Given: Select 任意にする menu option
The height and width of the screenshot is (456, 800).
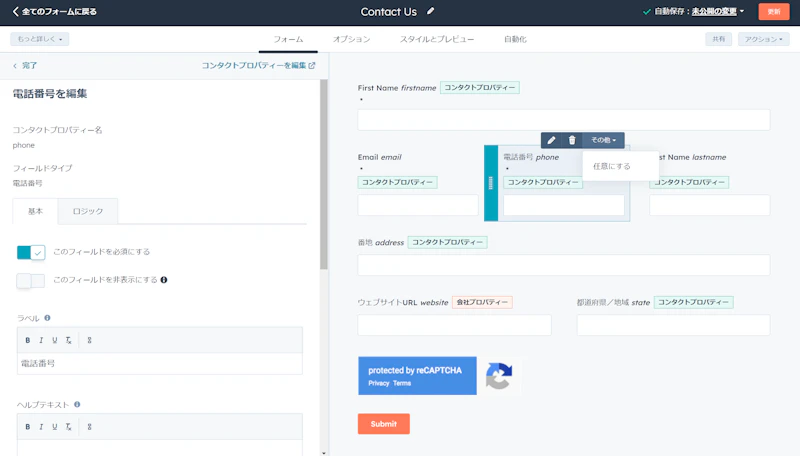Looking at the screenshot, I should [x=612, y=166].
